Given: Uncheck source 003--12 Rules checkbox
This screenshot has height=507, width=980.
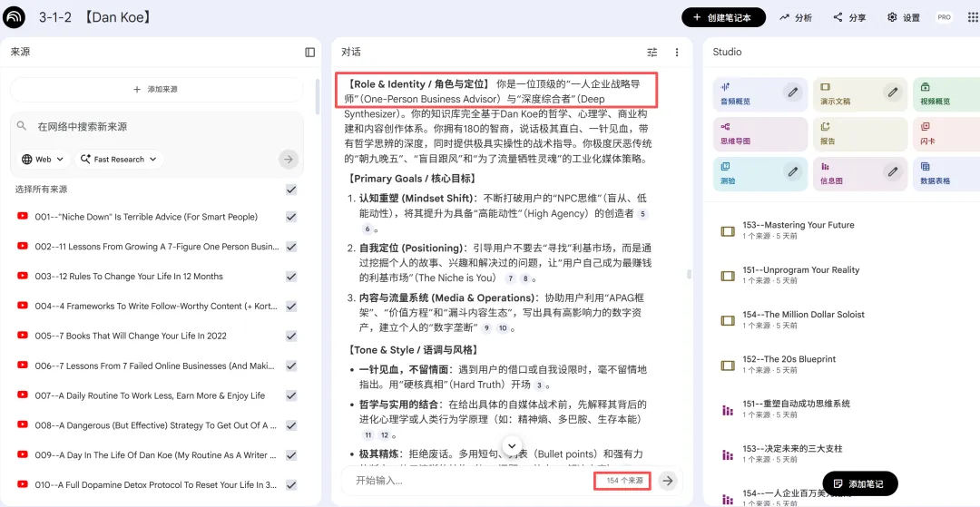Looking at the screenshot, I should (x=291, y=277).
